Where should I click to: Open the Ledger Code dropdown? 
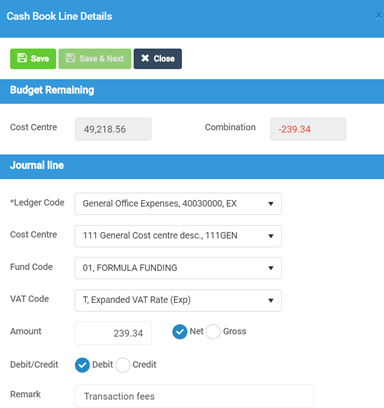178,204
